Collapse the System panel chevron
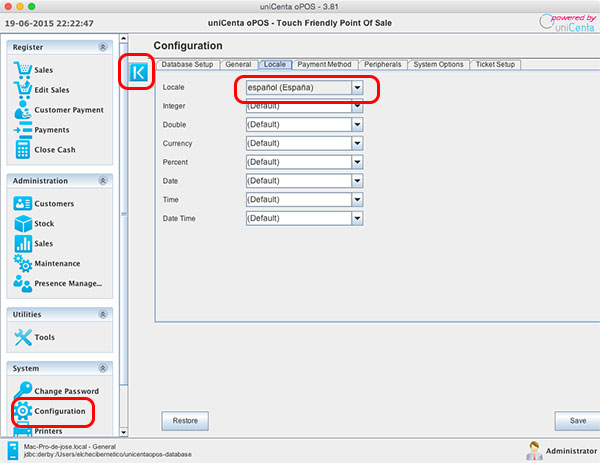 pos(103,368)
